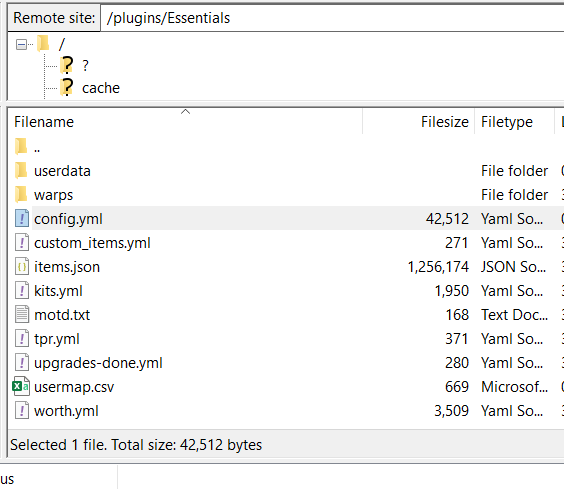Screen dimensions: 564x489
Task: Select the '?' folder in remote tree
Action: pos(85,65)
